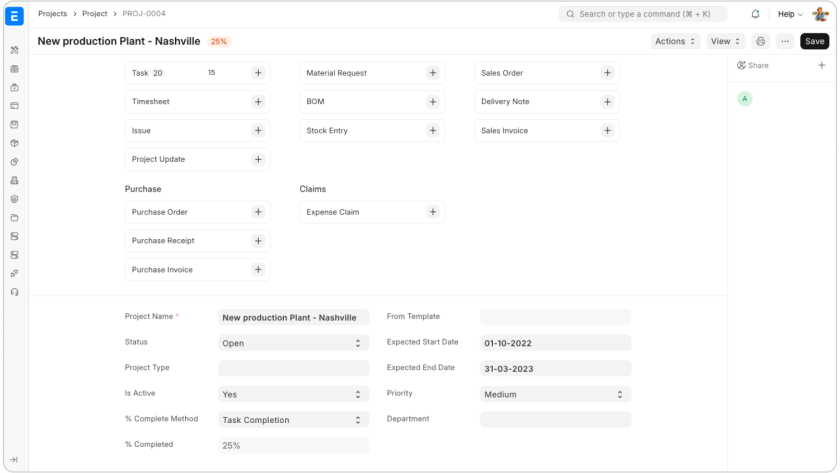Open the three-dots more options menu
840x473 pixels.
(785, 41)
